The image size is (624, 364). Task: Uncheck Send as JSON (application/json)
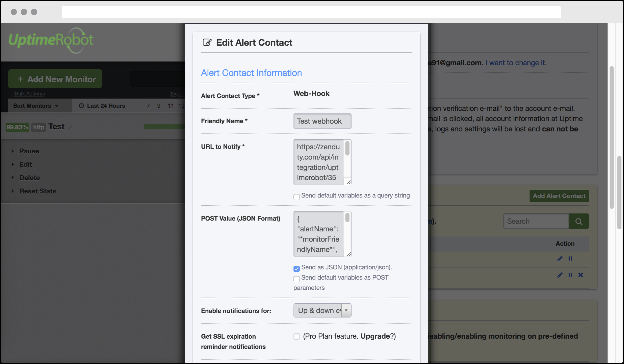point(296,268)
